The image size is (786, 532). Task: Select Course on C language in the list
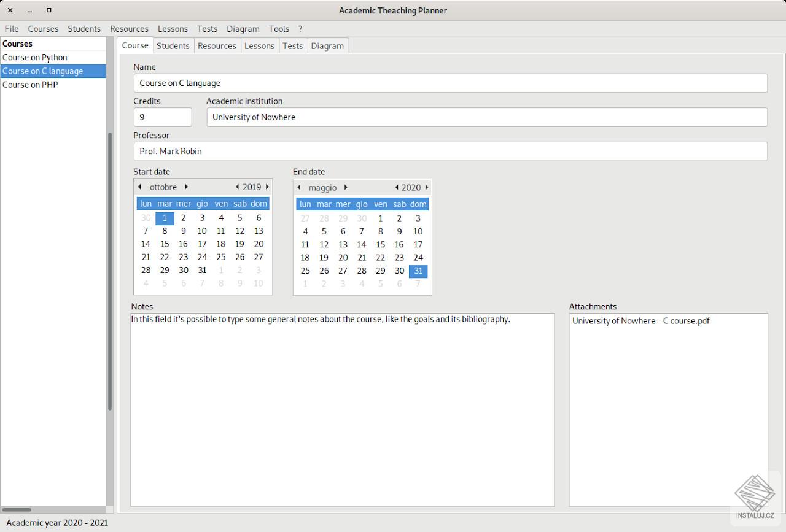pyautogui.click(x=53, y=71)
